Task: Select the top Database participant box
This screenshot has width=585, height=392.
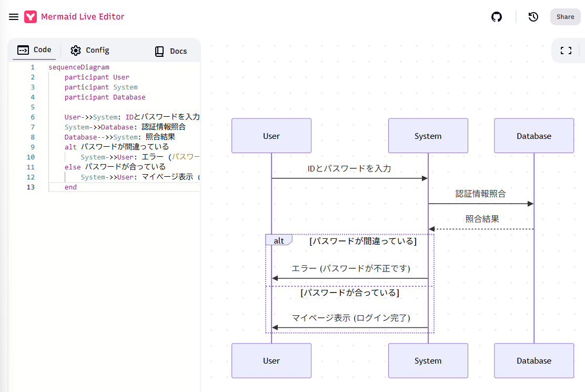Action: point(533,136)
